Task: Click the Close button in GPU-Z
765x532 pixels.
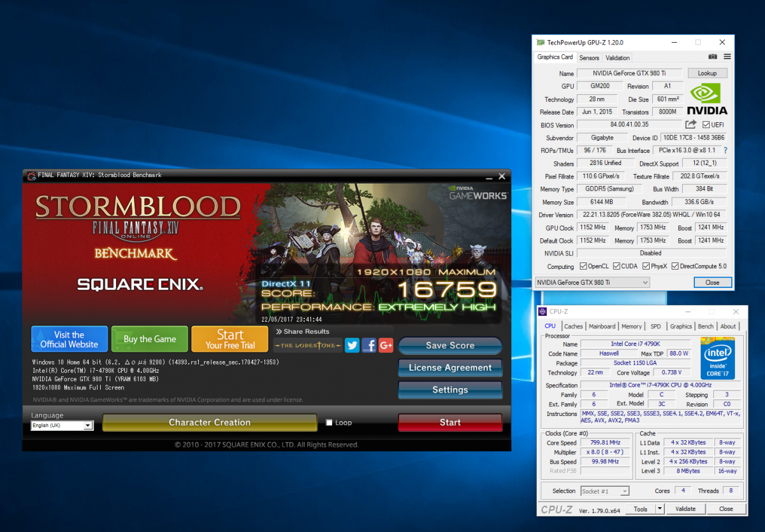Action: click(712, 282)
